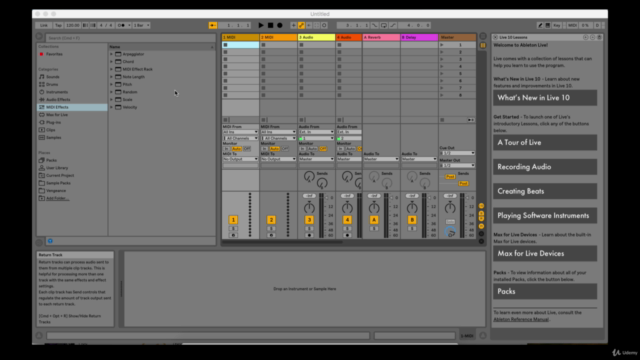The image size is (640, 360).
Task: Expand the Scale folder
Action: point(111,100)
